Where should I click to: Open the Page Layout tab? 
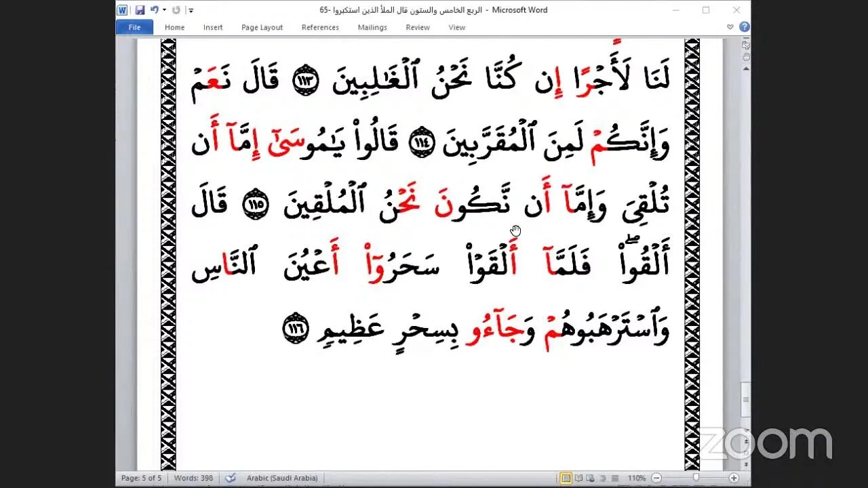pyautogui.click(x=262, y=27)
